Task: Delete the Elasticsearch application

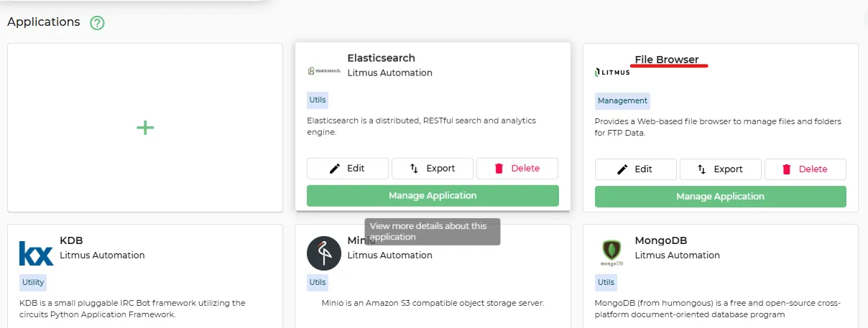Action: click(517, 169)
